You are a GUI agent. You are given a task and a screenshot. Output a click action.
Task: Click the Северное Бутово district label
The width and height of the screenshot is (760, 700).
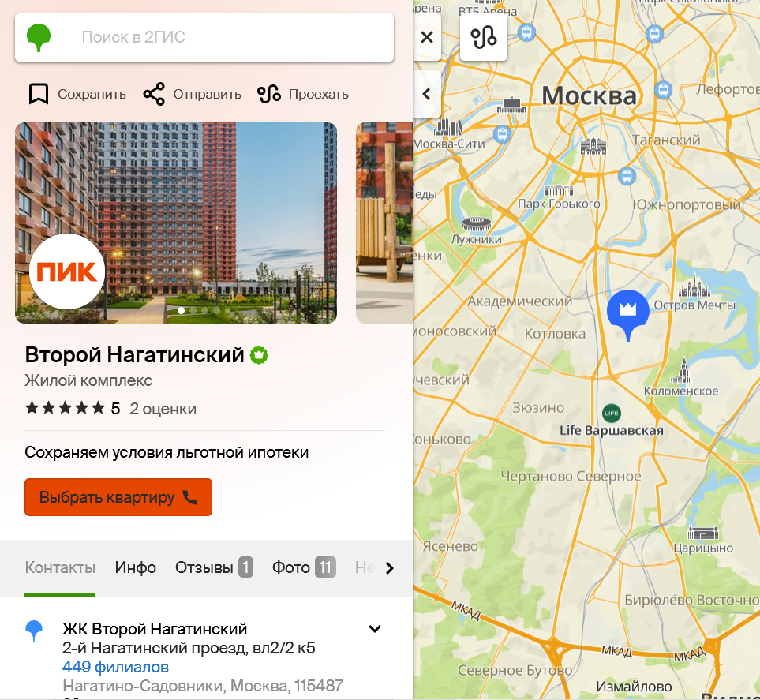[x=515, y=671]
